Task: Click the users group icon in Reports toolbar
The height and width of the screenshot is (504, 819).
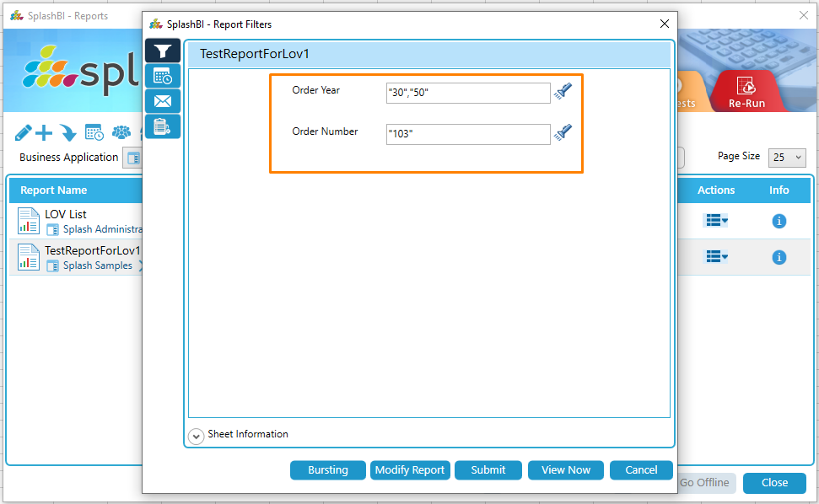Action: (x=121, y=132)
